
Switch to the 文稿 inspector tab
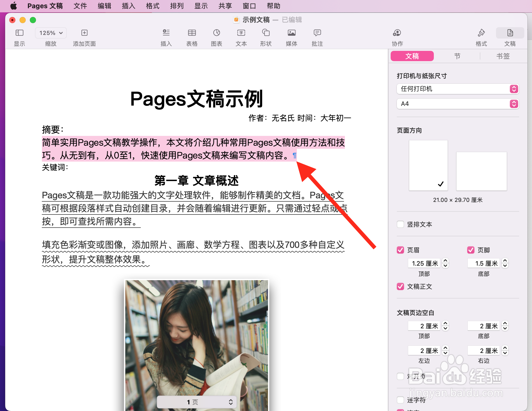click(412, 56)
